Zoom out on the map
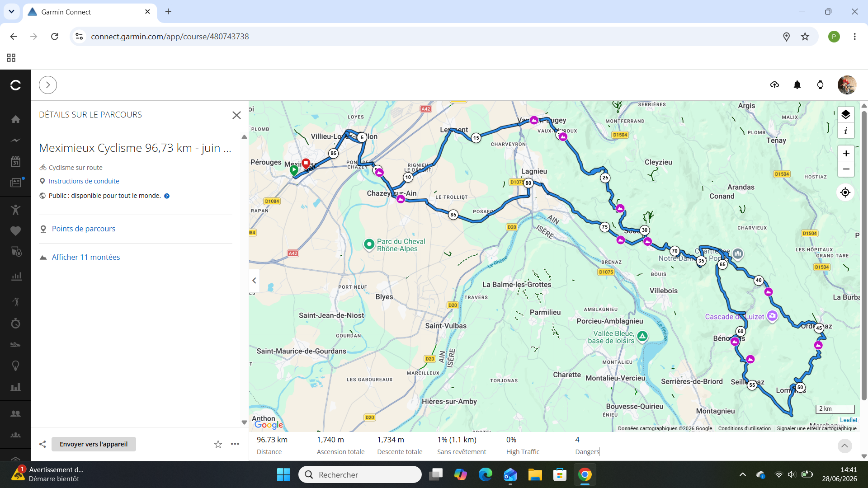 [845, 169]
